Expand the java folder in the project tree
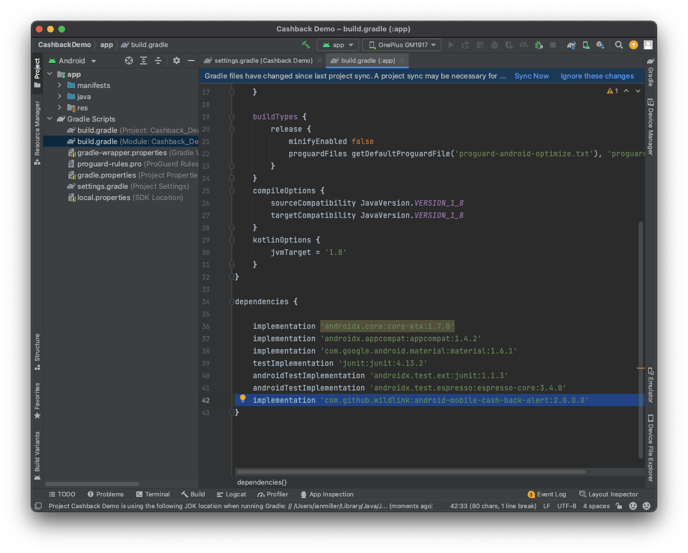Viewport: 688px width, 553px height. pyautogui.click(x=60, y=97)
